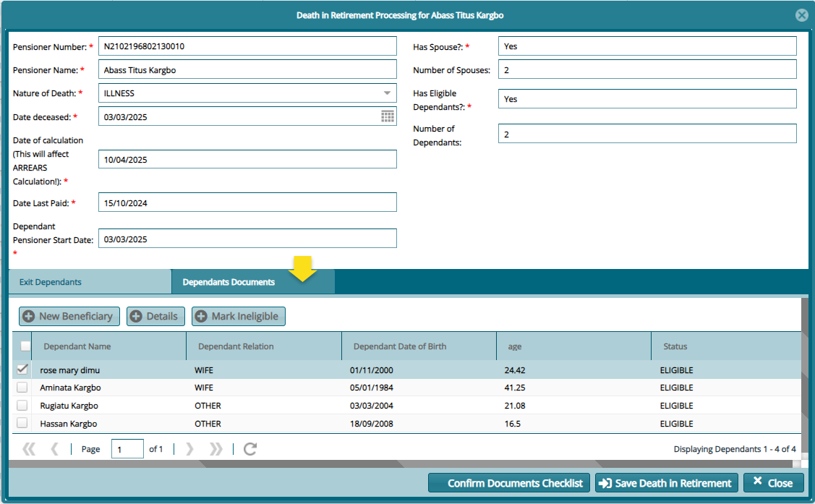Switch to the Dependants Documents tab
The height and width of the screenshot is (504, 815).
click(229, 282)
